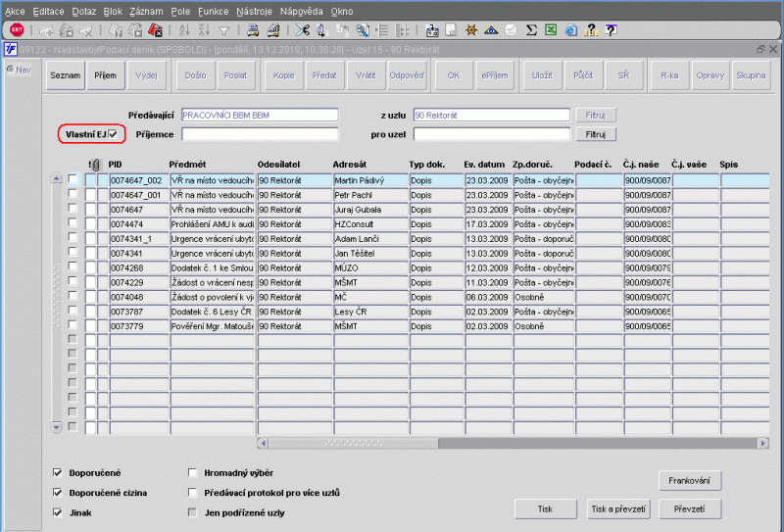Click Adresát cell Jan Těšitel
784x532 pixels.
click(370, 254)
